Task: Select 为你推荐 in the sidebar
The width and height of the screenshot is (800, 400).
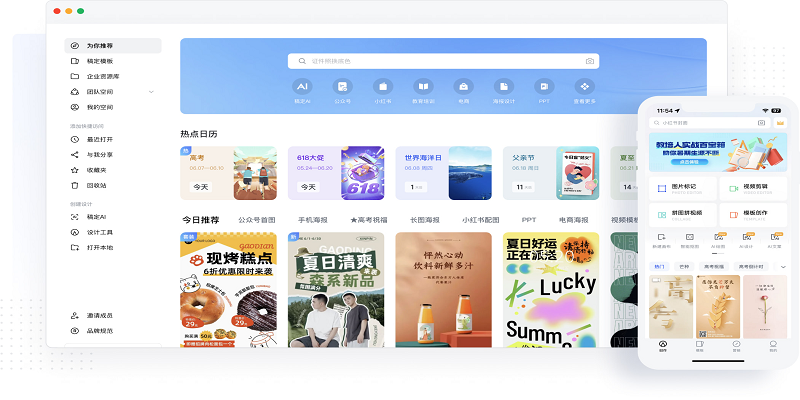Action: pos(113,45)
